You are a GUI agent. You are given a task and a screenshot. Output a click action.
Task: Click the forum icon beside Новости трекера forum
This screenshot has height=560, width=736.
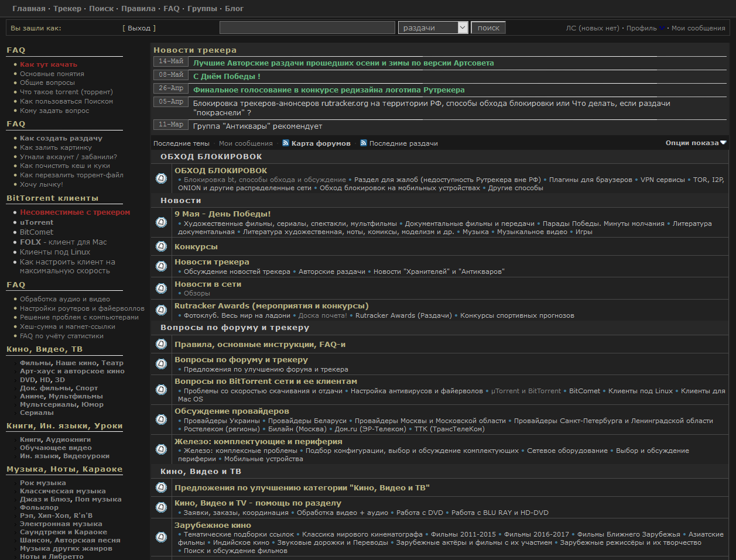click(x=162, y=266)
